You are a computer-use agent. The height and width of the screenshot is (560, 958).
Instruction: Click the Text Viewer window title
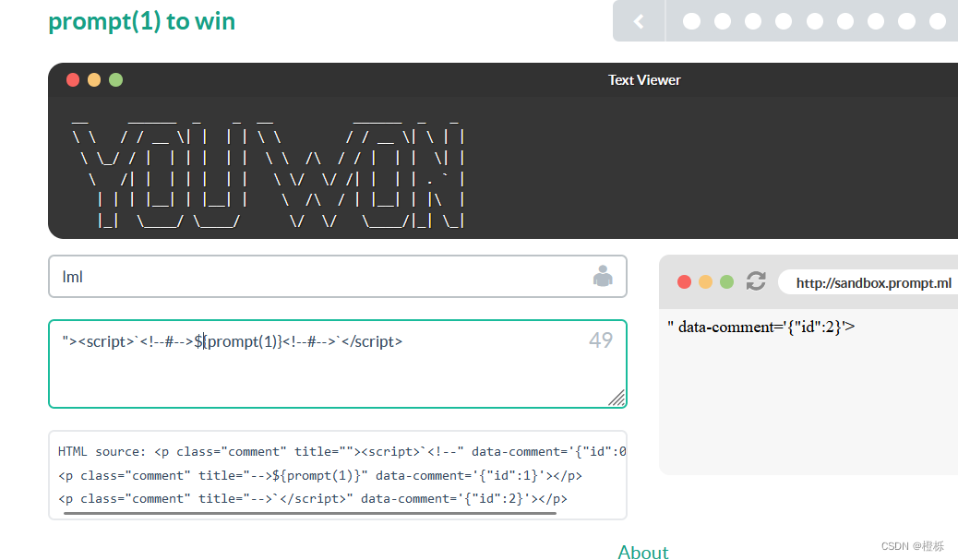tap(644, 80)
